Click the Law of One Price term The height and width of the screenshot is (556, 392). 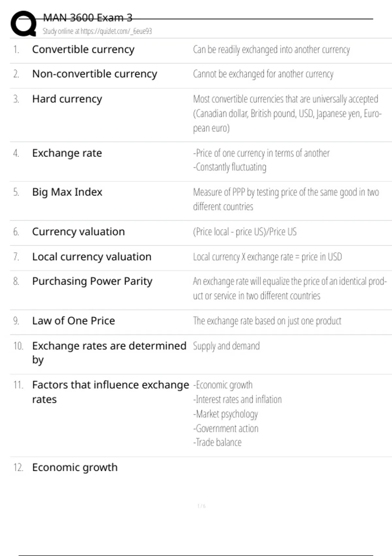coord(73,321)
